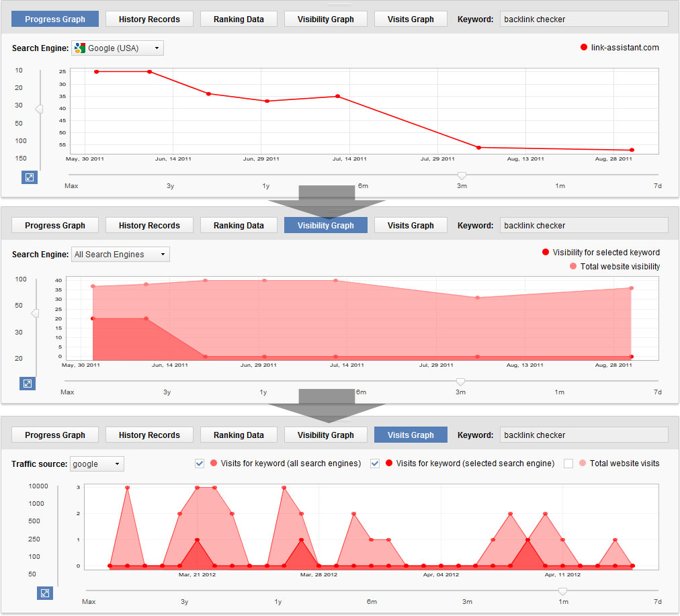680x616 pixels.
Task: Open Ranking Data tab in top panel
Action: click(239, 19)
